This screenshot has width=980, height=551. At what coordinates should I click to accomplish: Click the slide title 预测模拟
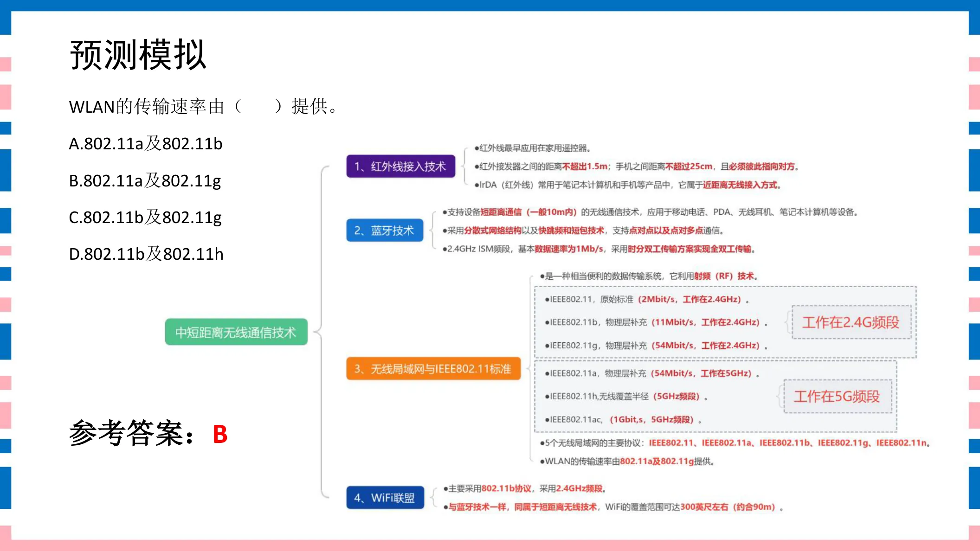pyautogui.click(x=138, y=55)
